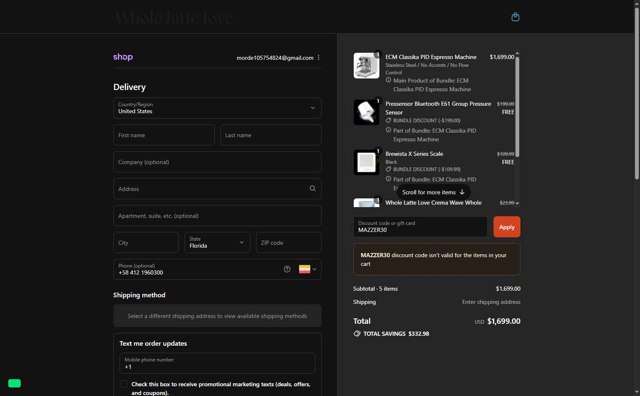Image resolution: width=640 pixels, height=396 pixels.
Task: Click the Subtotal 5 items label
Action: [375, 289]
